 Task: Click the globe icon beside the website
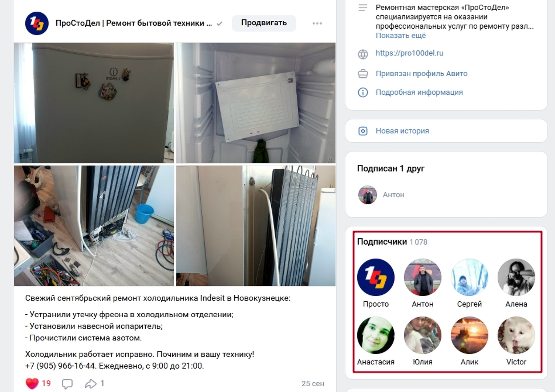click(363, 54)
